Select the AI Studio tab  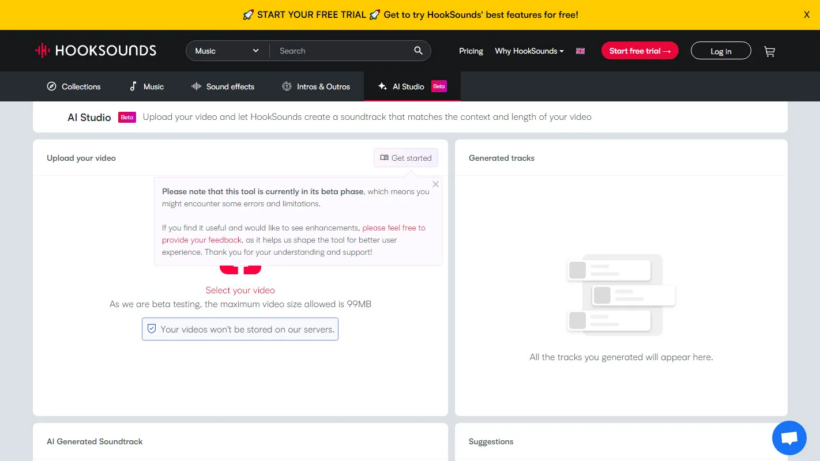[412, 86]
